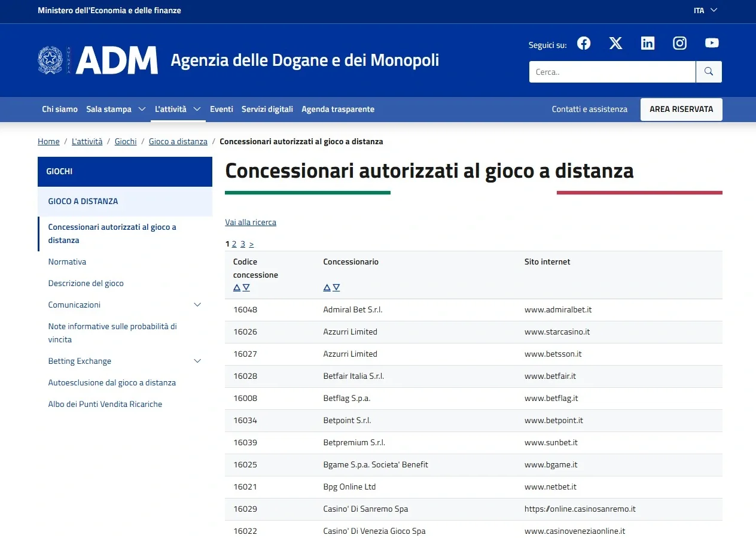The image size is (756, 538).
Task: Click the ADM logo emblem
Action: point(50,60)
